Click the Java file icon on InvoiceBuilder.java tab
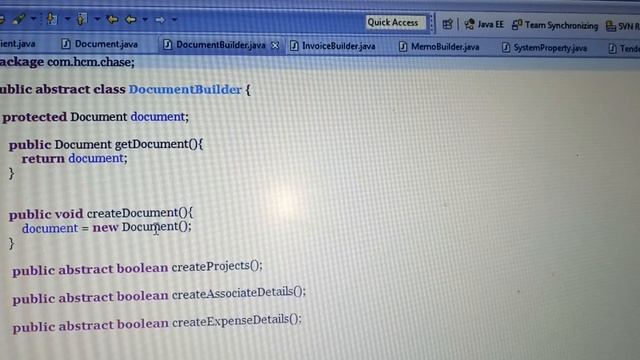The image size is (640, 360). (294, 46)
